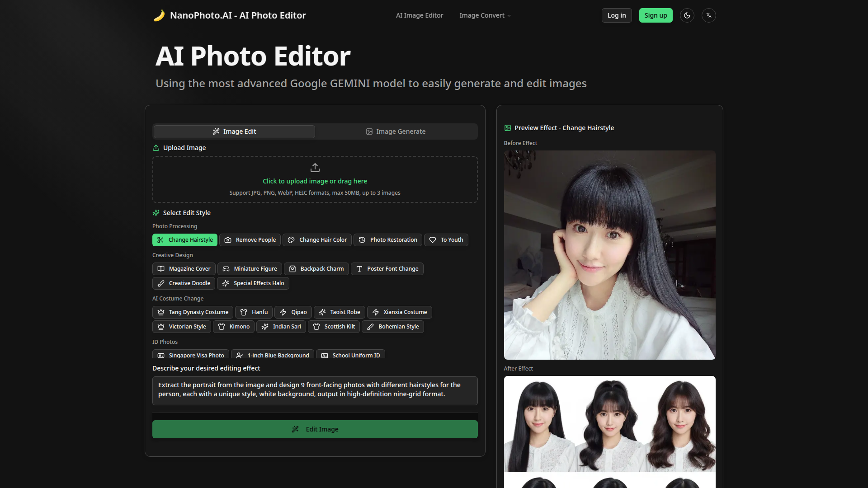The image size is (868, 488).
Task: Open the language selector icon
Action: tap(708, 15)
